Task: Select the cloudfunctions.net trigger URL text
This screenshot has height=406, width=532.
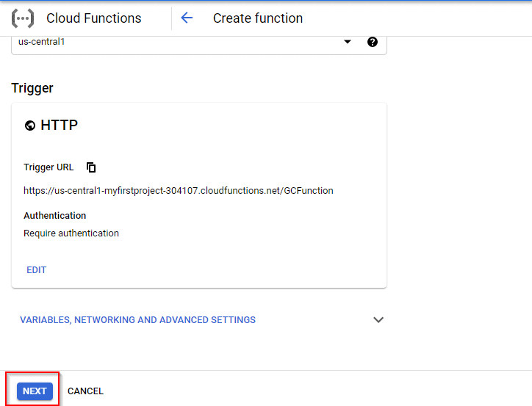Action: coord(179,191)
